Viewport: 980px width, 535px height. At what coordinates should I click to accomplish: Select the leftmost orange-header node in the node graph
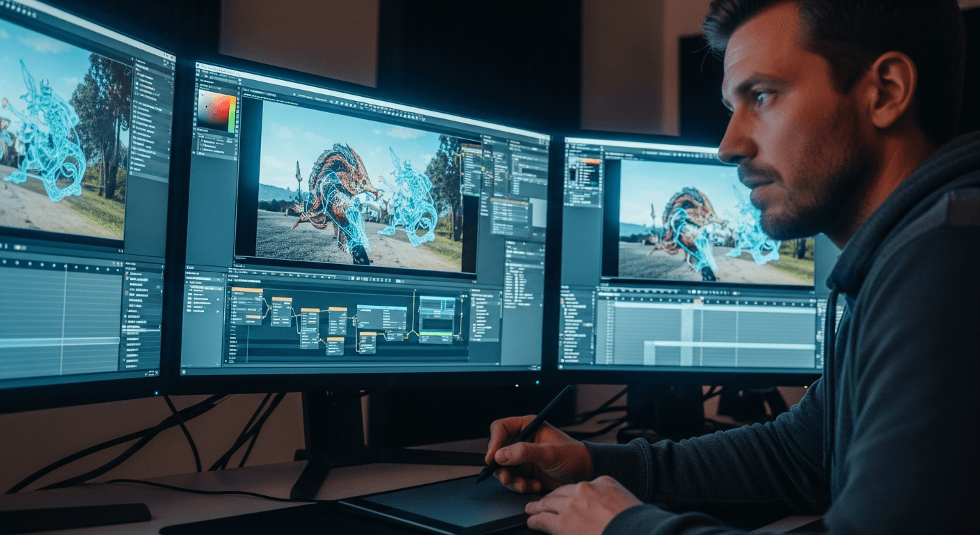point(246,306)
